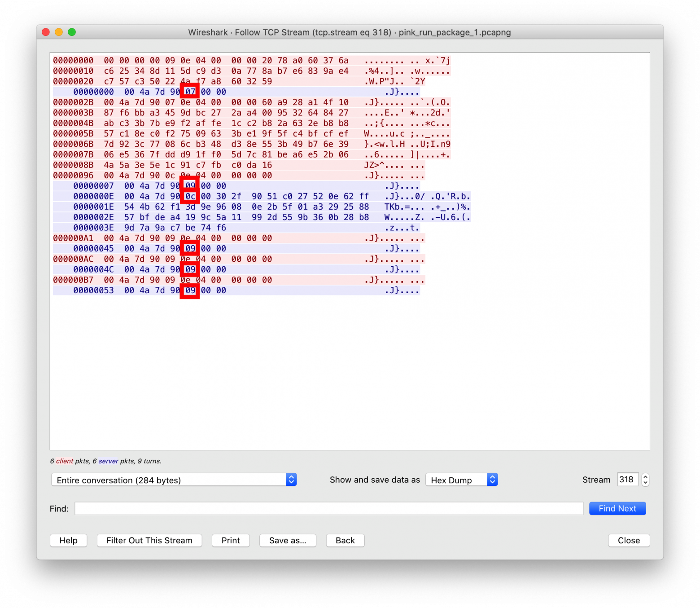Click Find Next to search the stream
The height and width of the screenshot is (608, 700).
click(x=617, y=508)
